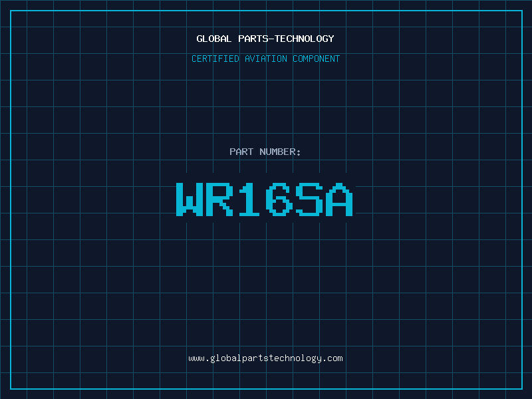Click the GLOBAL PARTS-TECHNOLOGY heading
Image resolution: width=532 pixels, height=399 pixels.
pos(265,39)
